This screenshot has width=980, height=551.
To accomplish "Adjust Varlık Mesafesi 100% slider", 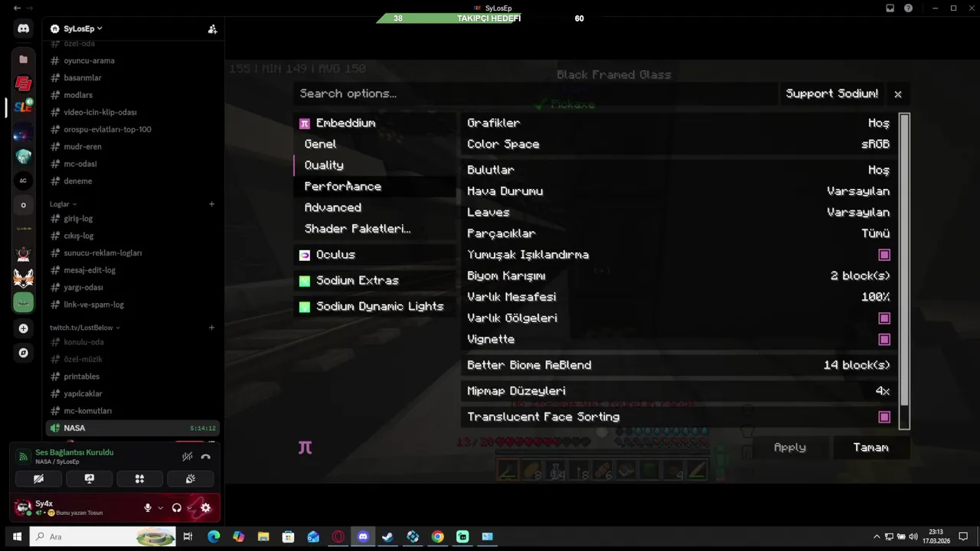I will [x=679, y=297].
